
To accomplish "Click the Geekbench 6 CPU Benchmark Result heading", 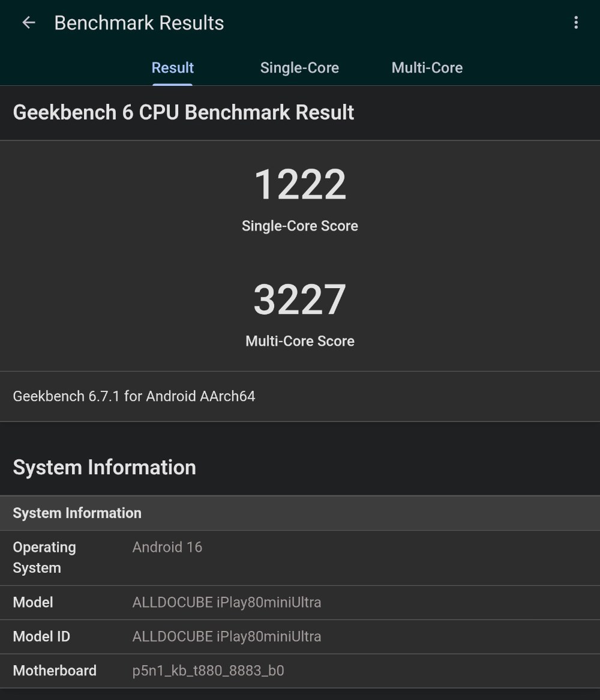I will (x=184, y=112).
